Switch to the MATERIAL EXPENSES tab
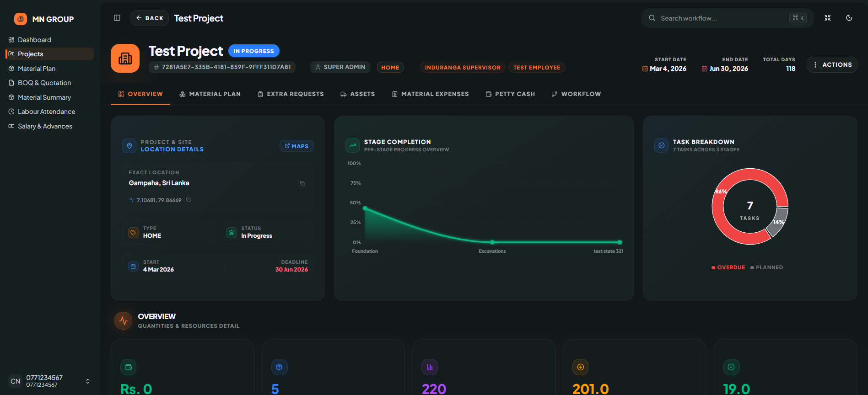 click(x=431, y=94)
